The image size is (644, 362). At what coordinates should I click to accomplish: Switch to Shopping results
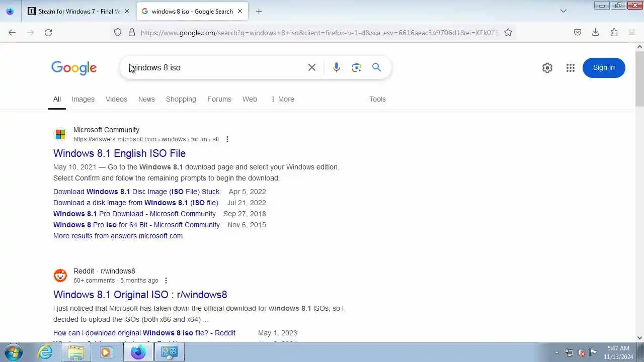[181, 99]
